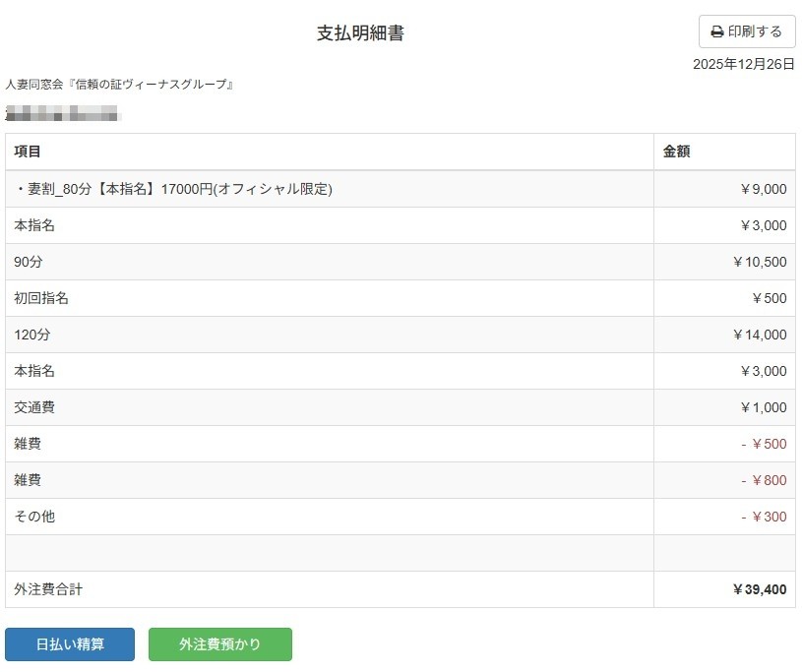Viewport: 802px width, 672px height.
Task: Click the 120分 item cell
Action: point(32,335)
